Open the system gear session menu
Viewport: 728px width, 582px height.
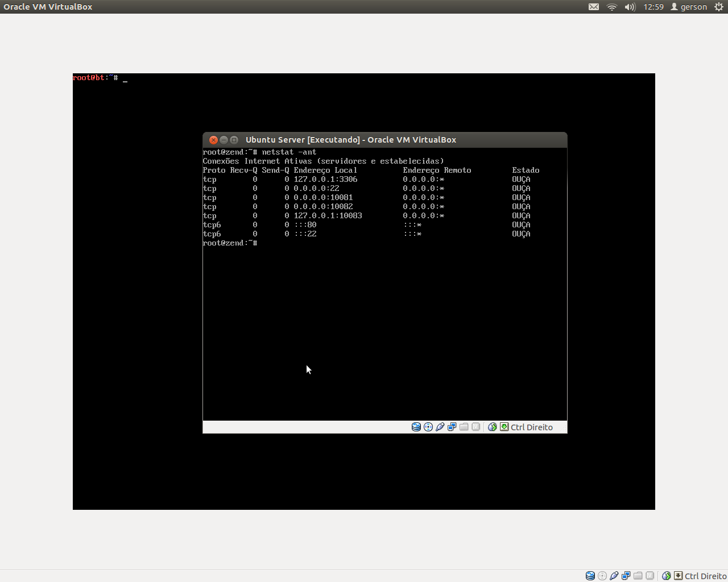[719, 7]
